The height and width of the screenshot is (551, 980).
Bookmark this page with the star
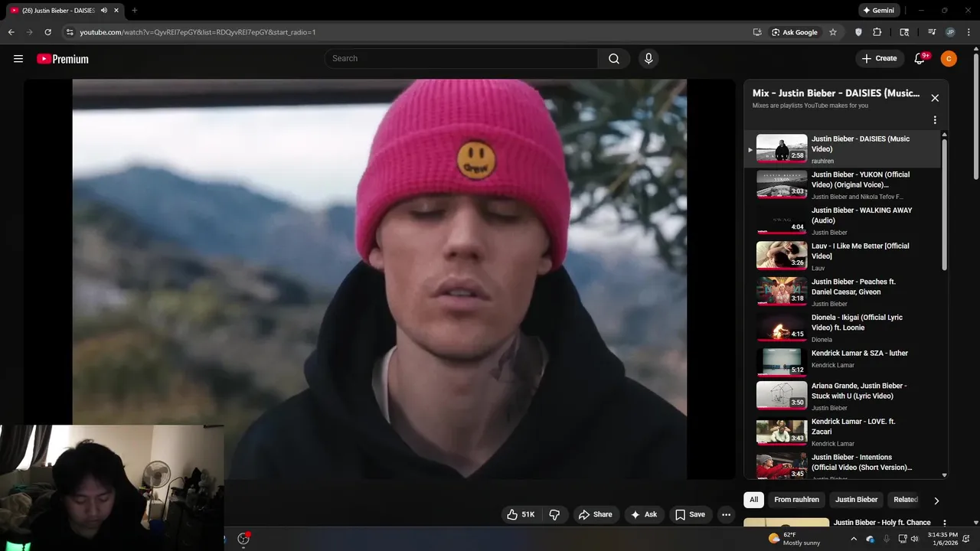pyautogui.click(x=833, y=32)
